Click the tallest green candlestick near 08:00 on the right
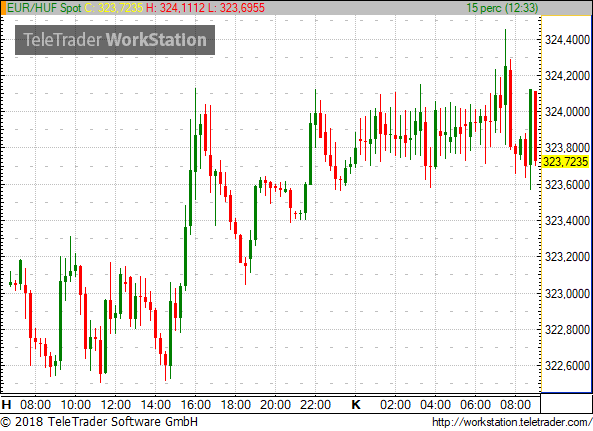 click(x=505, y=86)
